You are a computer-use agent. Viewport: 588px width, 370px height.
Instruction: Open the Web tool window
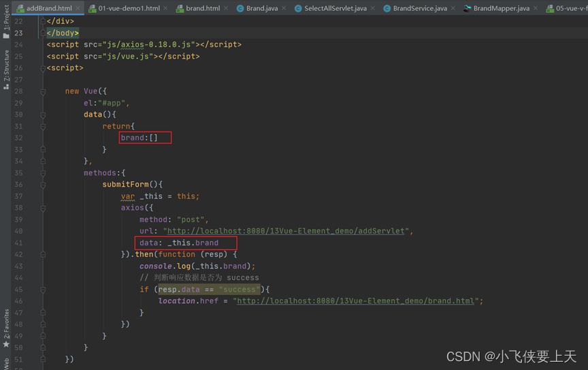point(6,364)
